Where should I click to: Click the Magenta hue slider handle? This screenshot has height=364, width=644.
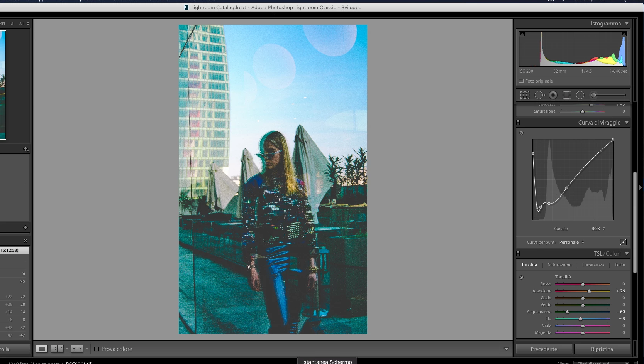(583, 333)
